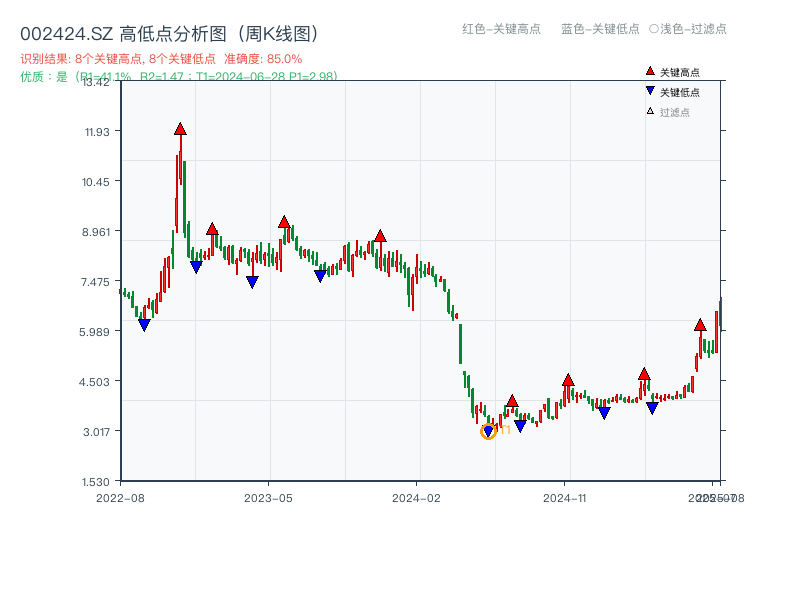Screen dimensions: 800x600
Task: Select the rightmost red key-high marker
Action: (x=700, y=325)
